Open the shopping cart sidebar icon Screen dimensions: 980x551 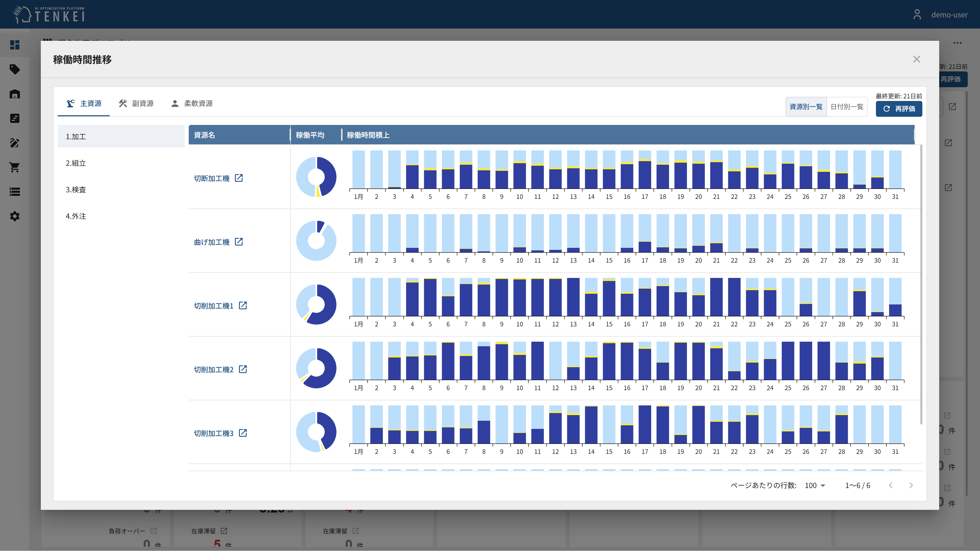tap(15, 167)
